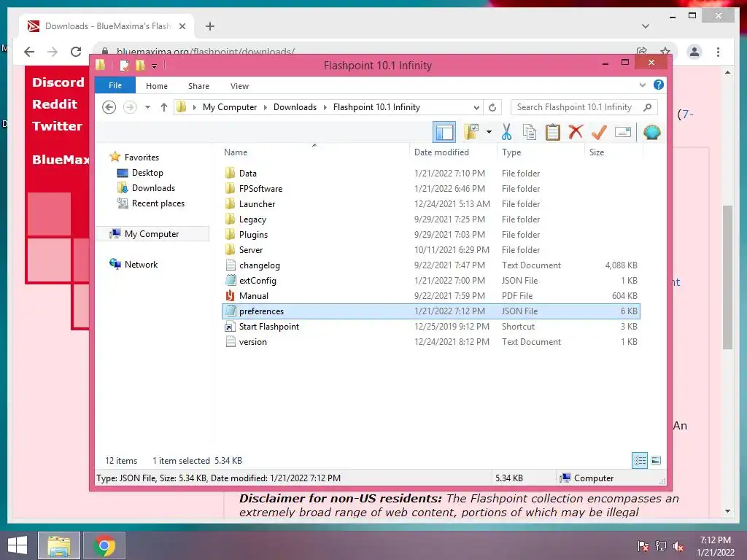Click the Copy toolbar icon

[x=530, y=132]
